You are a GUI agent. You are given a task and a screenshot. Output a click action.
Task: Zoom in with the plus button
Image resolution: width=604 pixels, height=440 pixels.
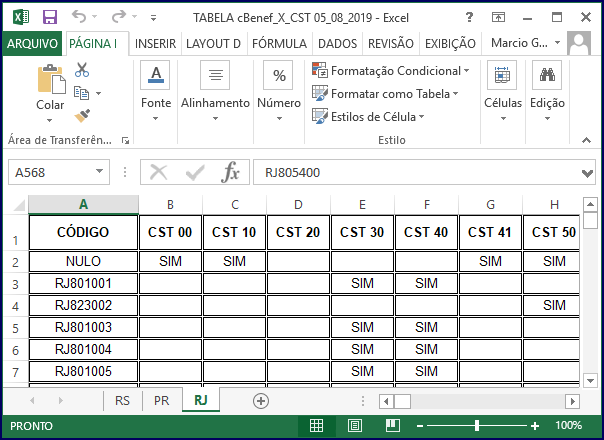pos(535,426)
